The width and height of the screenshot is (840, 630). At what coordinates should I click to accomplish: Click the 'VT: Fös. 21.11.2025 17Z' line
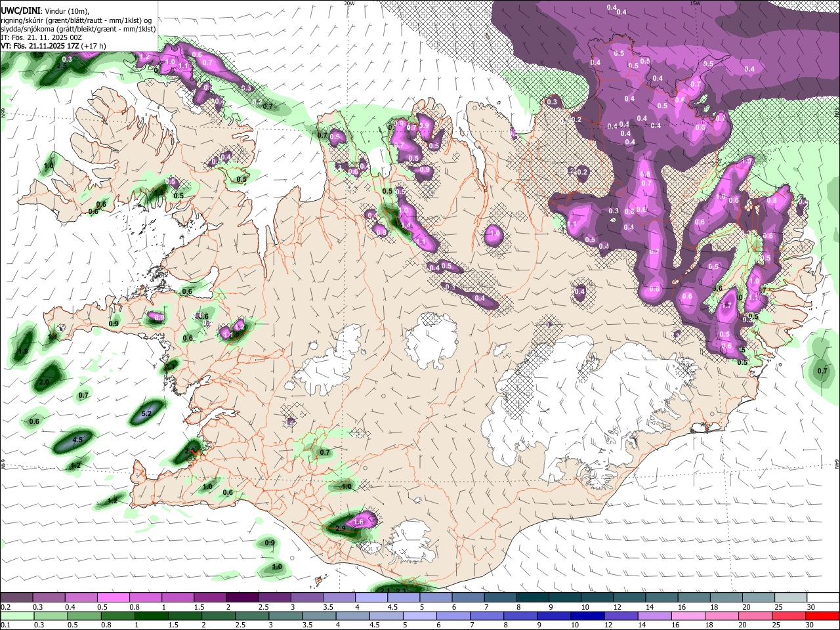(39, 46)
